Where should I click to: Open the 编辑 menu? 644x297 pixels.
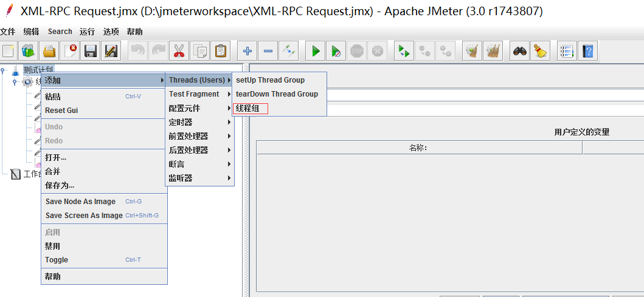click(31, 32)
